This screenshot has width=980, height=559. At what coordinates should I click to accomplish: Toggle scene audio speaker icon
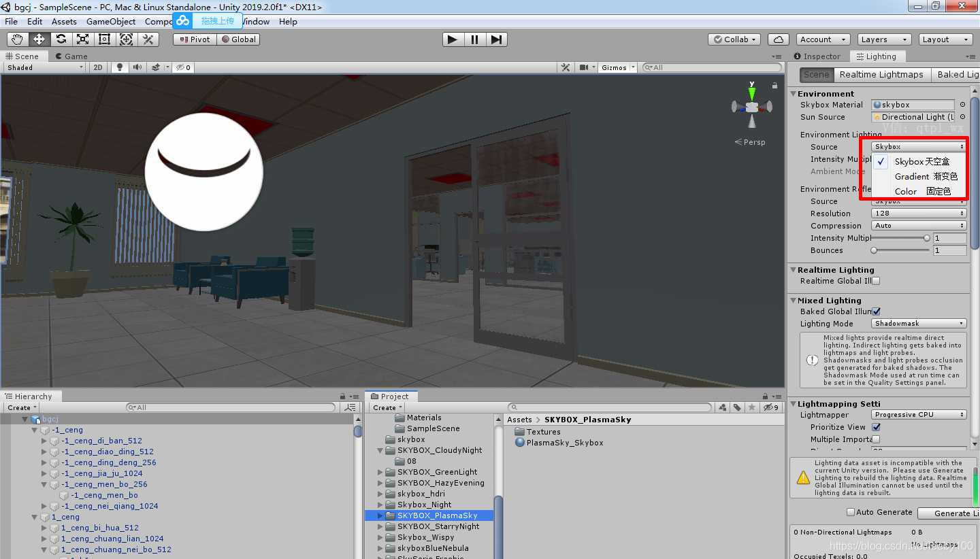coord(137,67)
